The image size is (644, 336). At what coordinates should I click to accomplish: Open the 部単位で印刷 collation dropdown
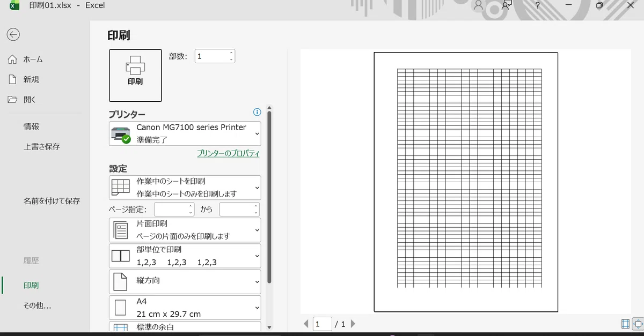pos(185,256)
